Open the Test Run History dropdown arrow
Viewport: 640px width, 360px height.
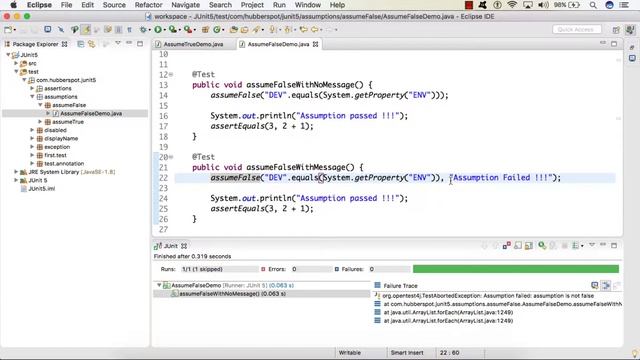pyautogui.click(x=582, y=246)
